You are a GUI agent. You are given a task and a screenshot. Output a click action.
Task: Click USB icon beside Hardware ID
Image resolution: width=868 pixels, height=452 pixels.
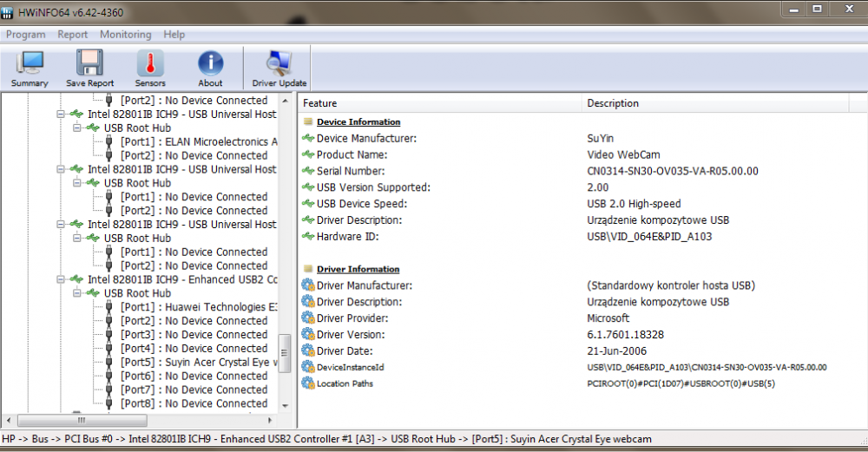(x=308, y=236)
